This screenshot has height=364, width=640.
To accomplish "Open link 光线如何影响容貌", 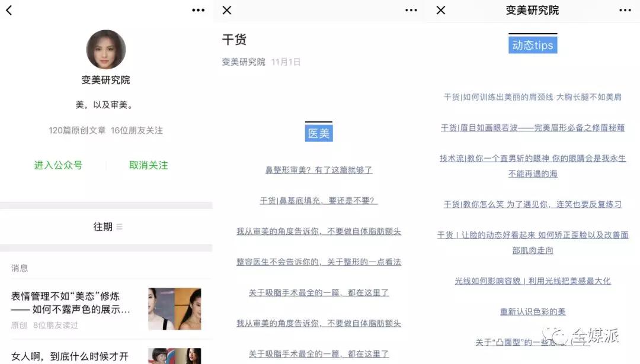I will 533,281.
